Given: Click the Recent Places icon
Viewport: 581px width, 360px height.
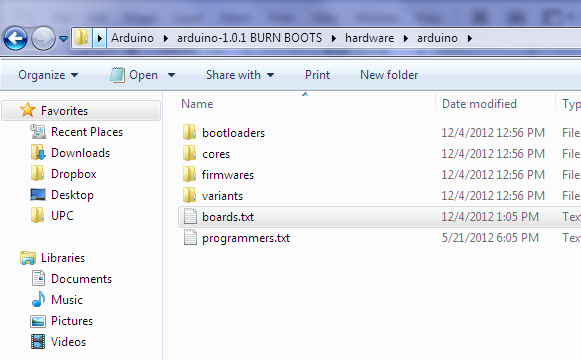Looking at the screenshot, I should click(x=38, y=131).
